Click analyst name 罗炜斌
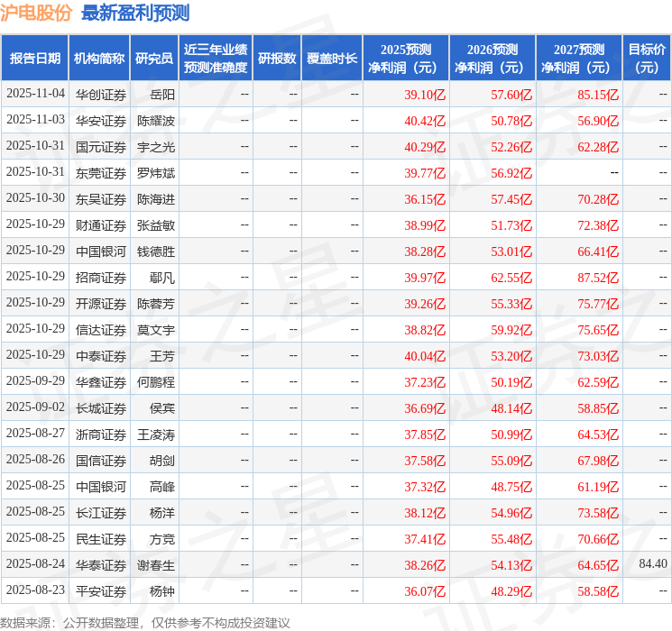 [156, 173]
